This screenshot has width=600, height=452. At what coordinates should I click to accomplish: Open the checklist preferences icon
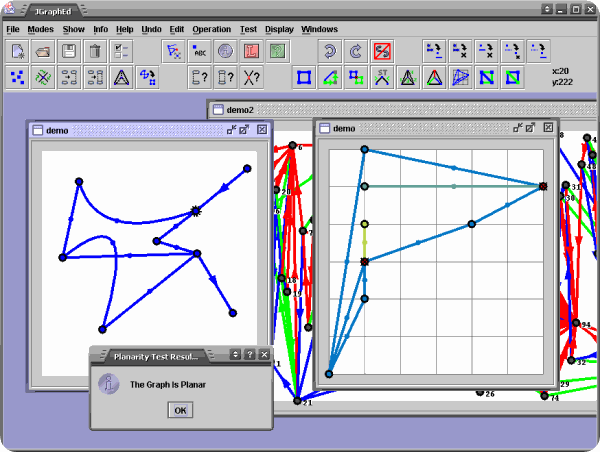121,51
